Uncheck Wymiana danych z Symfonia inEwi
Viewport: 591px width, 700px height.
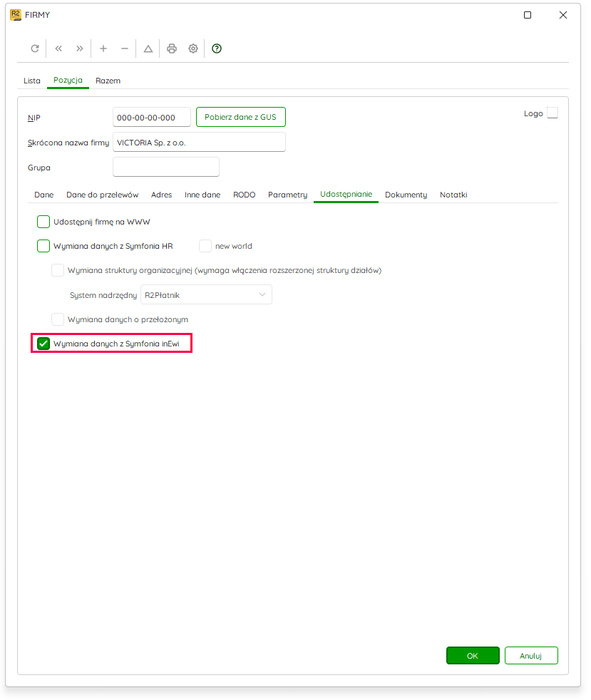[43, 344]
